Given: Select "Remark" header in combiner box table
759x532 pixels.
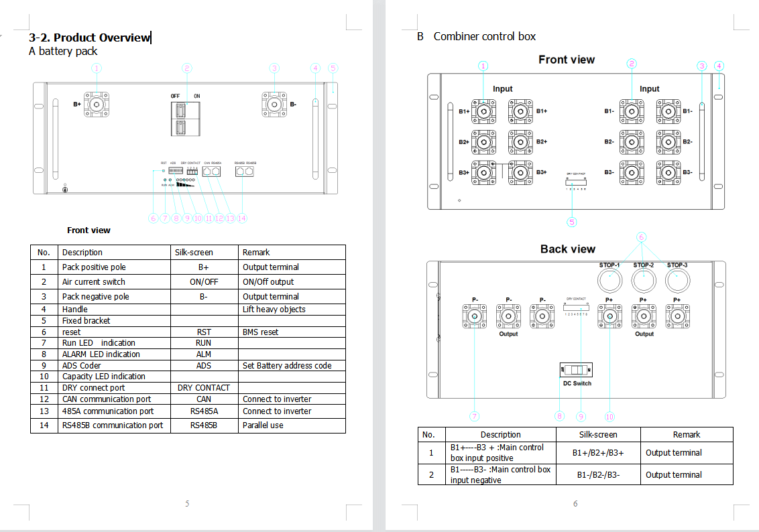Looking at the screenshot, I should [x=687, y=434].
